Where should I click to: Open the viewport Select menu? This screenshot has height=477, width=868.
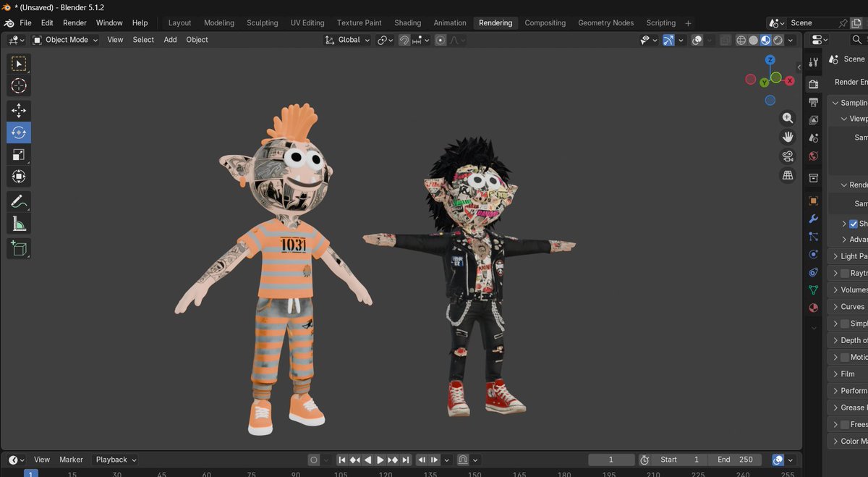(143, 40)
